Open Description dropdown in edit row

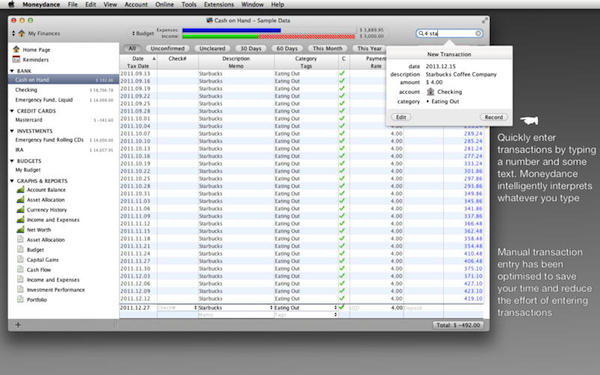click(271, 308)
